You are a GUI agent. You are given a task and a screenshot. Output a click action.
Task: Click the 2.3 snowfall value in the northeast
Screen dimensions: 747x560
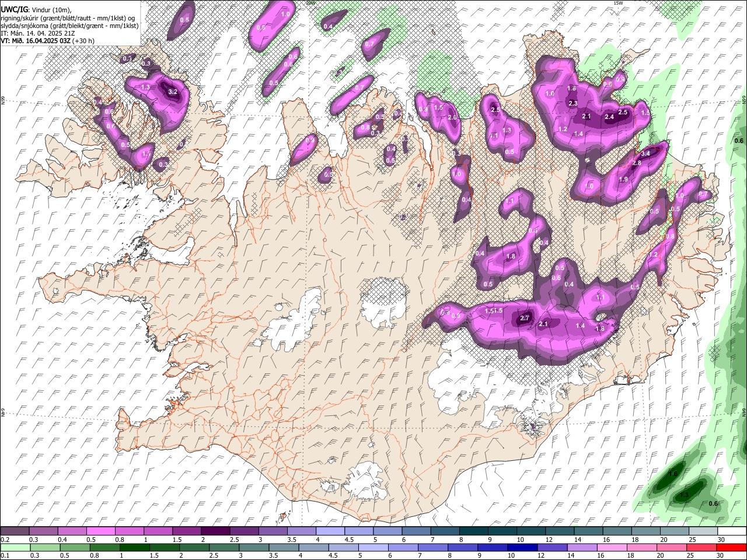[573, 103]
